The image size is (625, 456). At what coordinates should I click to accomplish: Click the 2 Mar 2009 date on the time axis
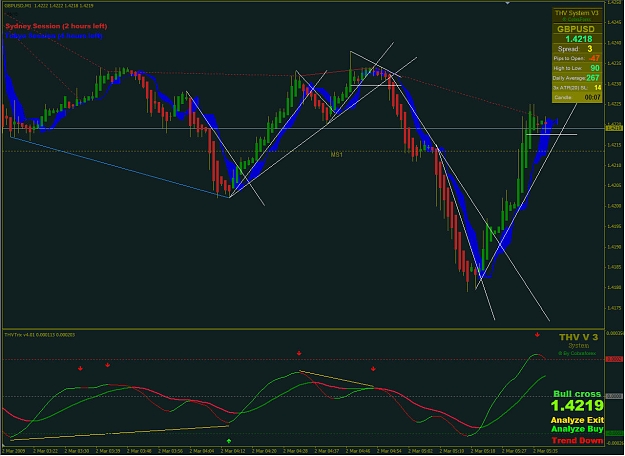point(14,451)
